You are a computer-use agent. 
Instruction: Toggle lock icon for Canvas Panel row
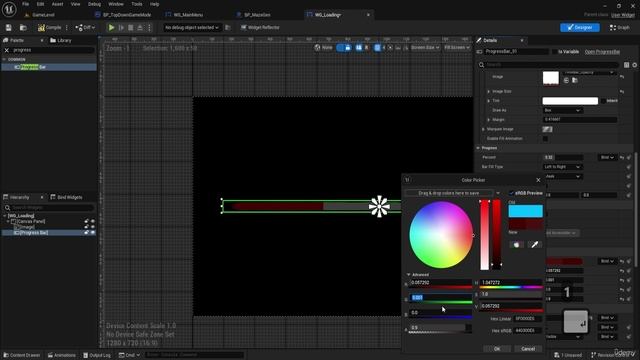point(87,221)
